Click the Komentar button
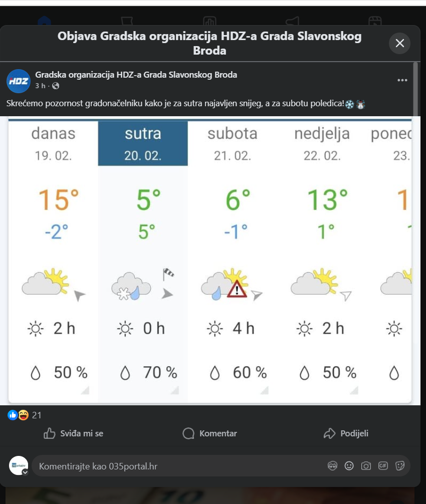 (x=210, y=433)
